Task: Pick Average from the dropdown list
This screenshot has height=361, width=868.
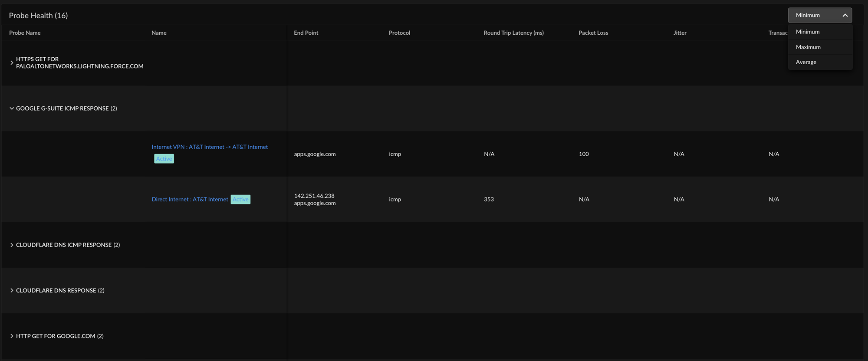Action: [806, 62]
